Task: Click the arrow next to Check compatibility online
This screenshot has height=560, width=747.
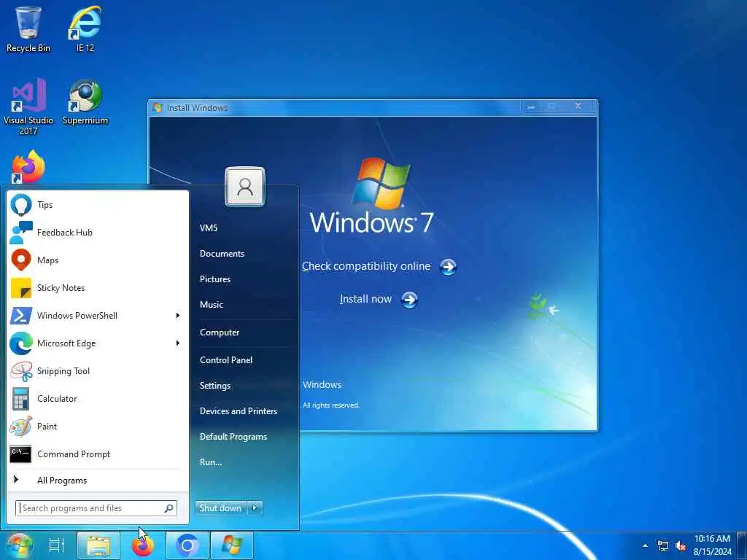Action: point(448,267)
